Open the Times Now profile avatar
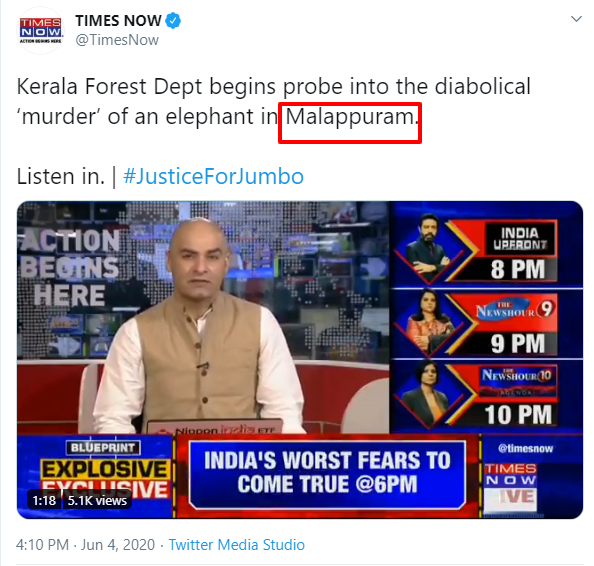The image size is (594, 566). (x=41, y=30)
